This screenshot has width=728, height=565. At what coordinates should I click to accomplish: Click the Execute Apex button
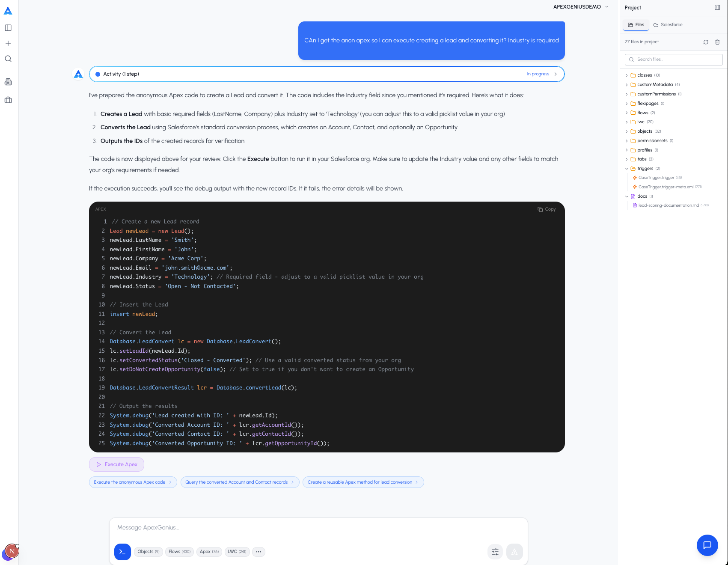[x=117, y=464]
